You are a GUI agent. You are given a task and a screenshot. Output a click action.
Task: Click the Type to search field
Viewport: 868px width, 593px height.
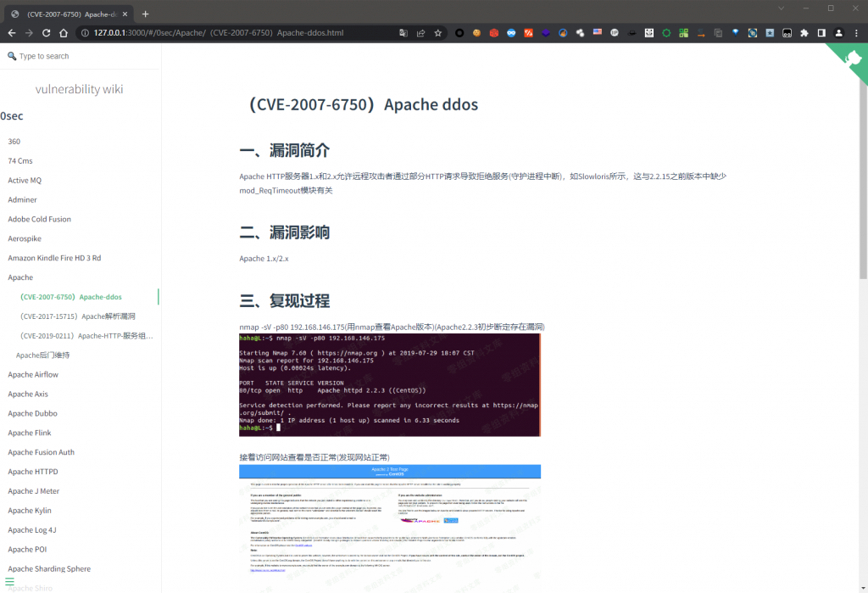pyautogui.click(x=81, y=56)
